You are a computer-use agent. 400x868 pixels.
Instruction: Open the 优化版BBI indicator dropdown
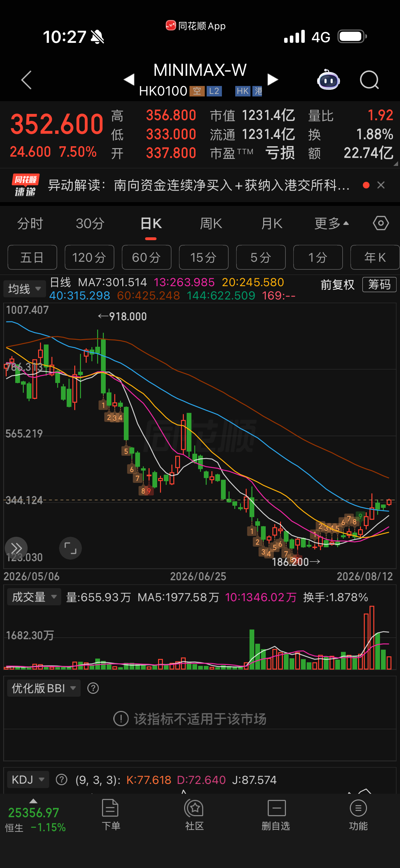click(44, 688)
